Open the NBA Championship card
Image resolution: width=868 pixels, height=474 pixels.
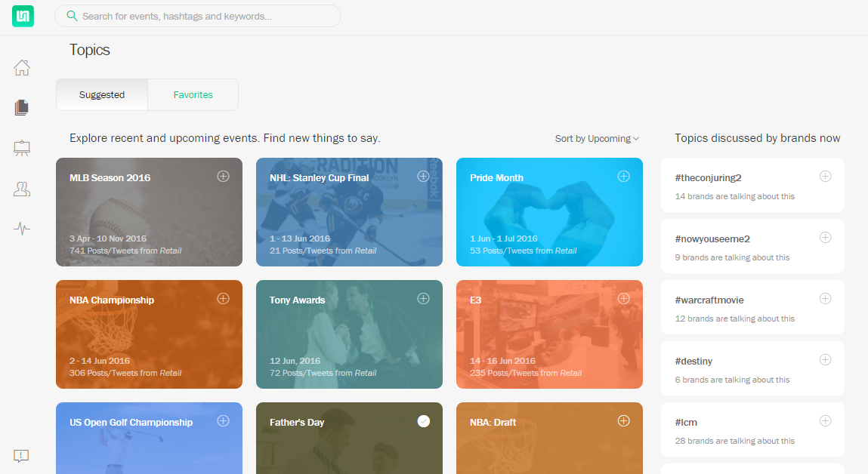[149, 334]
